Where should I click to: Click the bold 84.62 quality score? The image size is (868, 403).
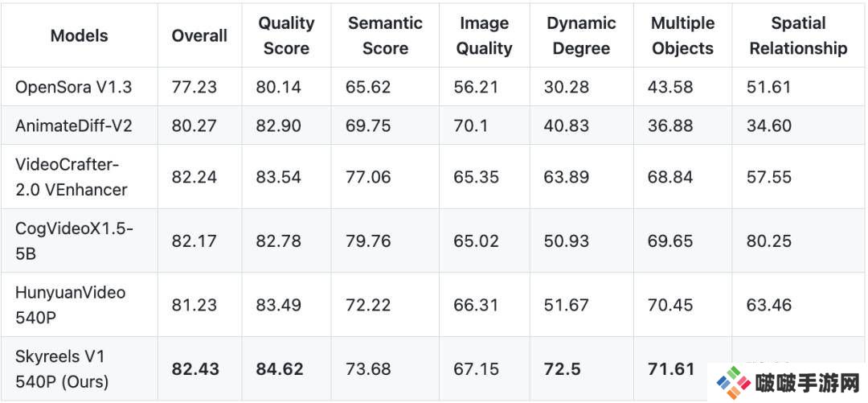click(x=280, y=369)
